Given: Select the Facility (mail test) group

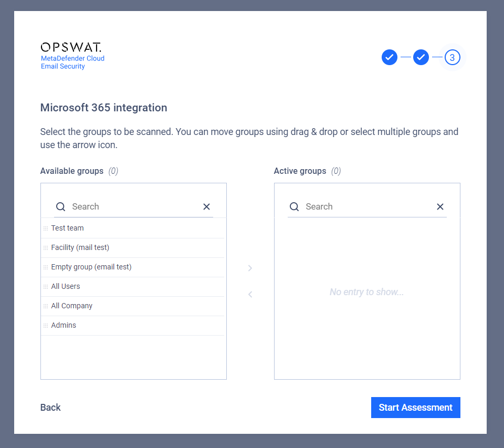Looking at the screenshot, I should click(x=132, y=248).
